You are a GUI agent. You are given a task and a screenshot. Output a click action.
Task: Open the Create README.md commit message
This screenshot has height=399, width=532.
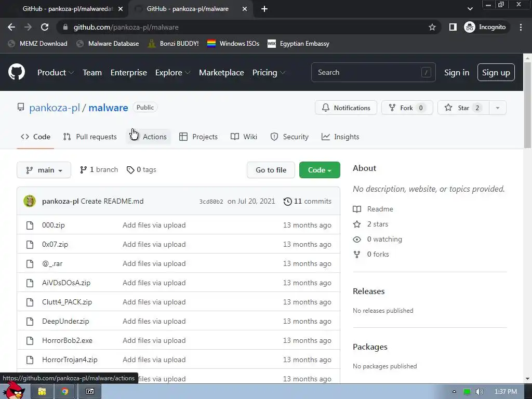coord(112,201)
